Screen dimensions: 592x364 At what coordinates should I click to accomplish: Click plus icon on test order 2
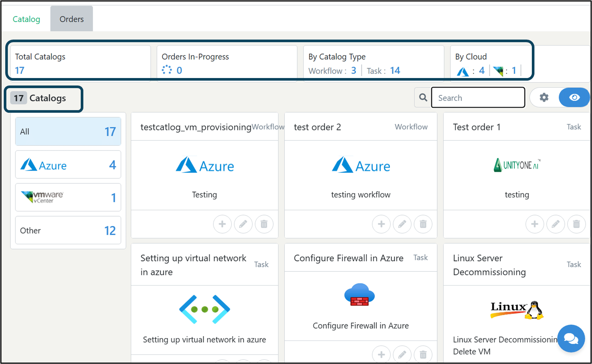381,224
